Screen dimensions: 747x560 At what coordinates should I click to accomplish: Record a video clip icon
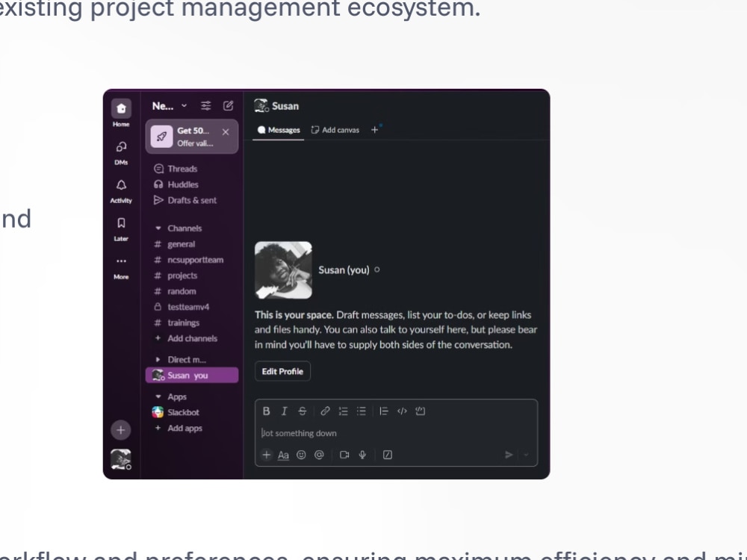tap(344, 455)
